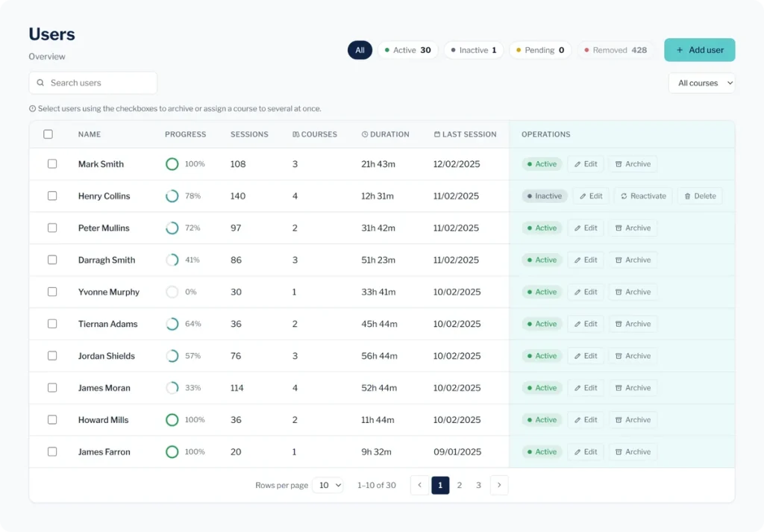Click the archive box icon for Peter Mullins
The height and width of the screenshot is (532, 764).
pyautogui.click(x=619, y=228)
